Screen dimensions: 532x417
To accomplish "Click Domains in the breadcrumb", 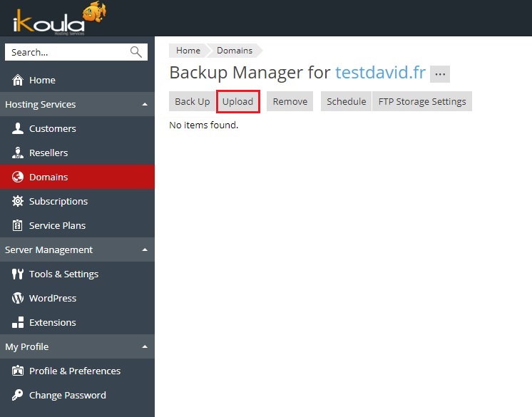I will pyautogui.click(x=235, y=51).
